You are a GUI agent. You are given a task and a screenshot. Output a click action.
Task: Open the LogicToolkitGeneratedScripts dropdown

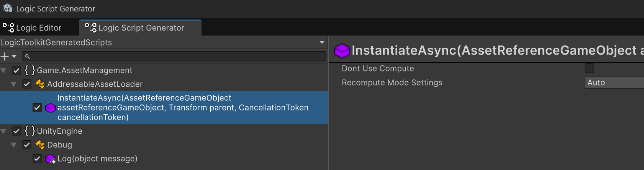[322, 42]
